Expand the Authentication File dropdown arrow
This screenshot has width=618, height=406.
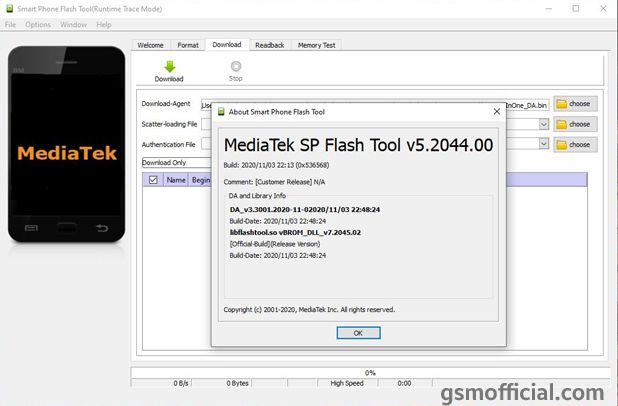544,143
